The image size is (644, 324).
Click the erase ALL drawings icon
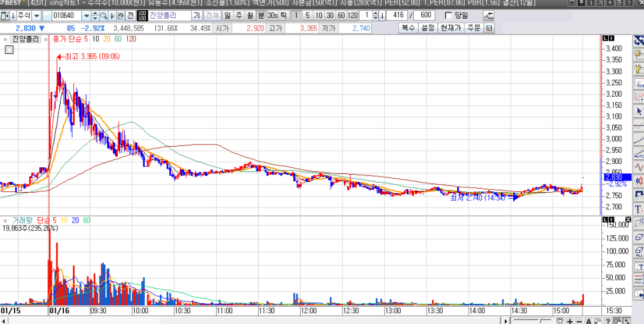(x=639, y=251)
